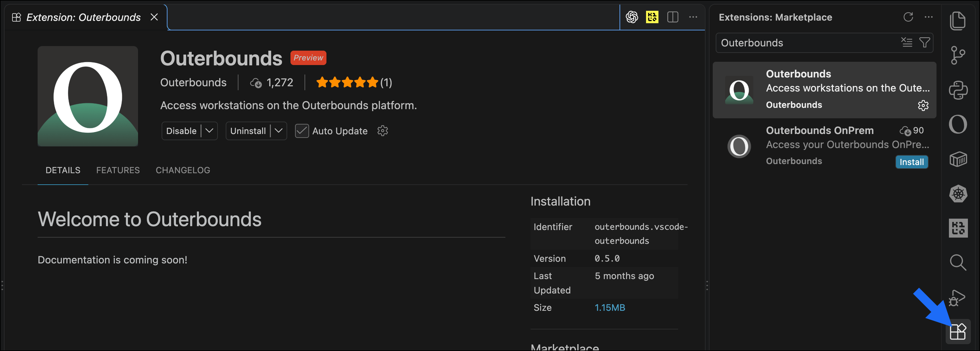Expand the Uninstall button dropdown arrow
The width and height of the screenshot is (980, 351).
point(278,131)
